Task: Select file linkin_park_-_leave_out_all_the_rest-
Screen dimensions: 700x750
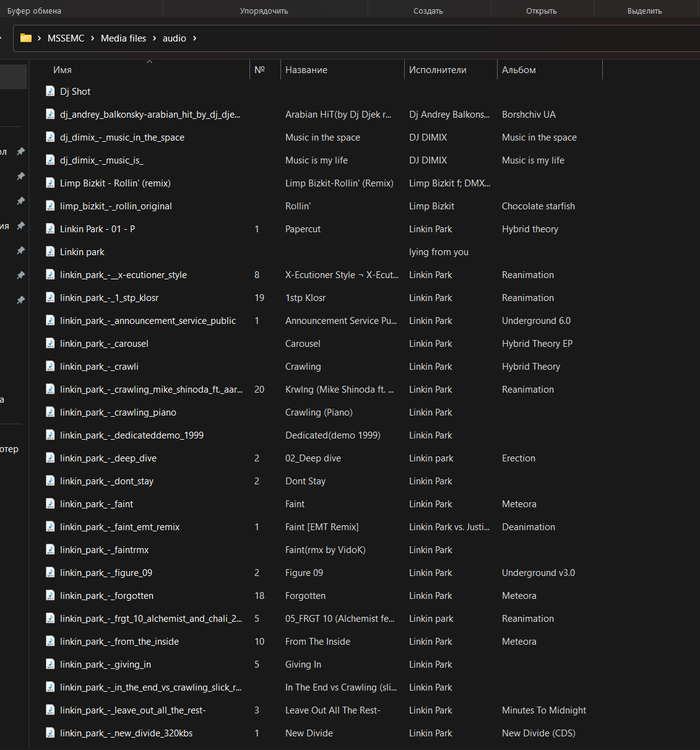Action: 133,710
